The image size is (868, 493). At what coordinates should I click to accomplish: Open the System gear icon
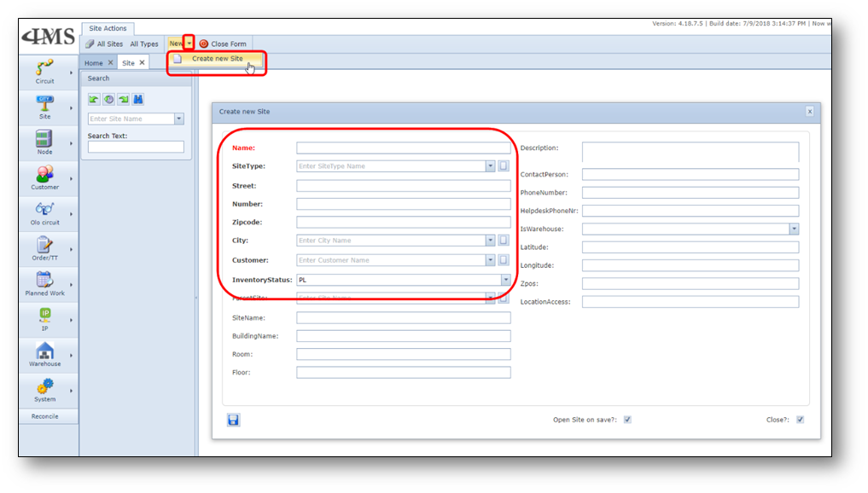click(44, 386)
